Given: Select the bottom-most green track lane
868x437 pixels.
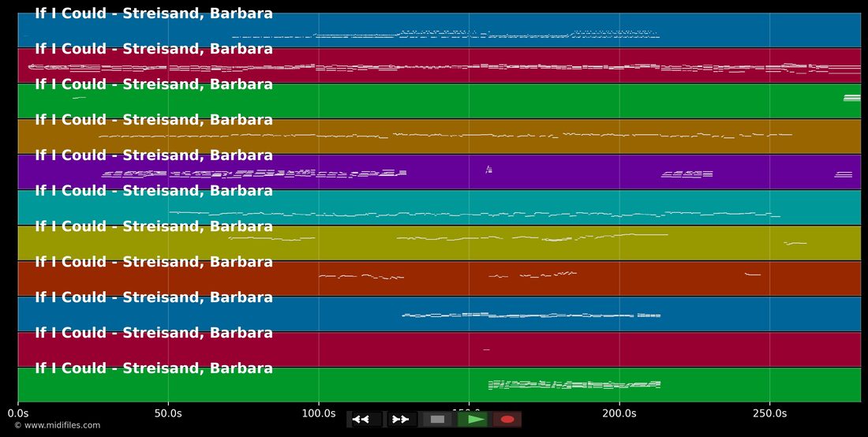Looking at the screenshot, I should point(439,384).
